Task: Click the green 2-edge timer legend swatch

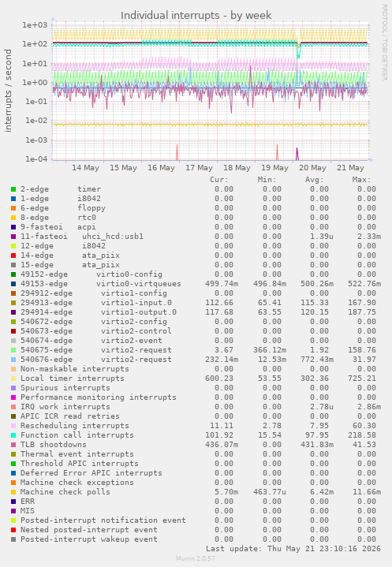Action: [x=13, y=189]
